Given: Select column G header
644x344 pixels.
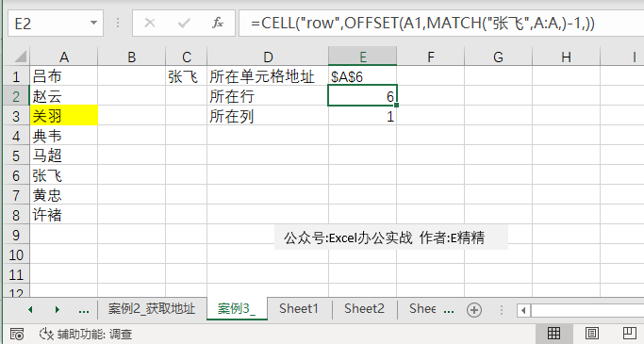Looking at the screenshot, I should [498, 57].
